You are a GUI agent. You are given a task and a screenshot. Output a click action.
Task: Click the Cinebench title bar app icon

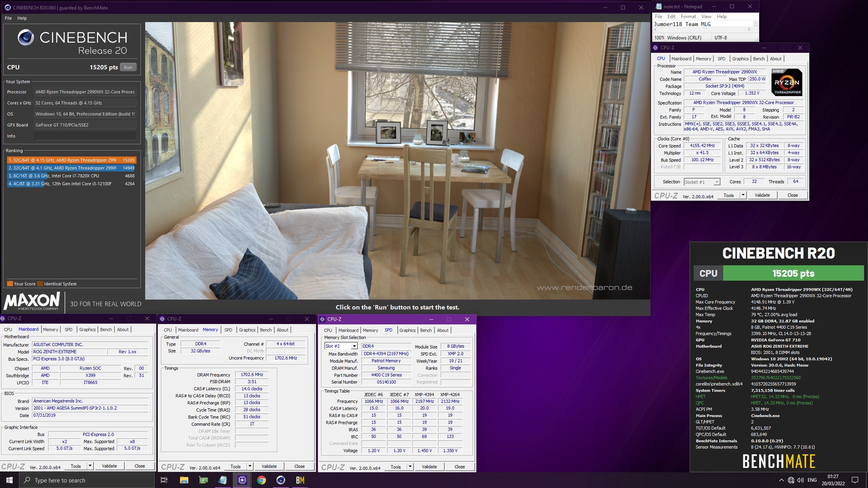7,7
